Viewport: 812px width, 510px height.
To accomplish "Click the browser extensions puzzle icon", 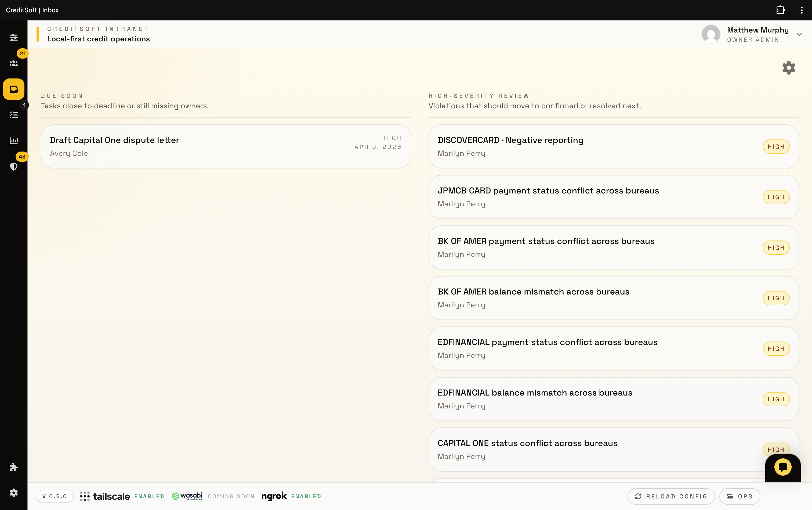I will tap(780, 10).
